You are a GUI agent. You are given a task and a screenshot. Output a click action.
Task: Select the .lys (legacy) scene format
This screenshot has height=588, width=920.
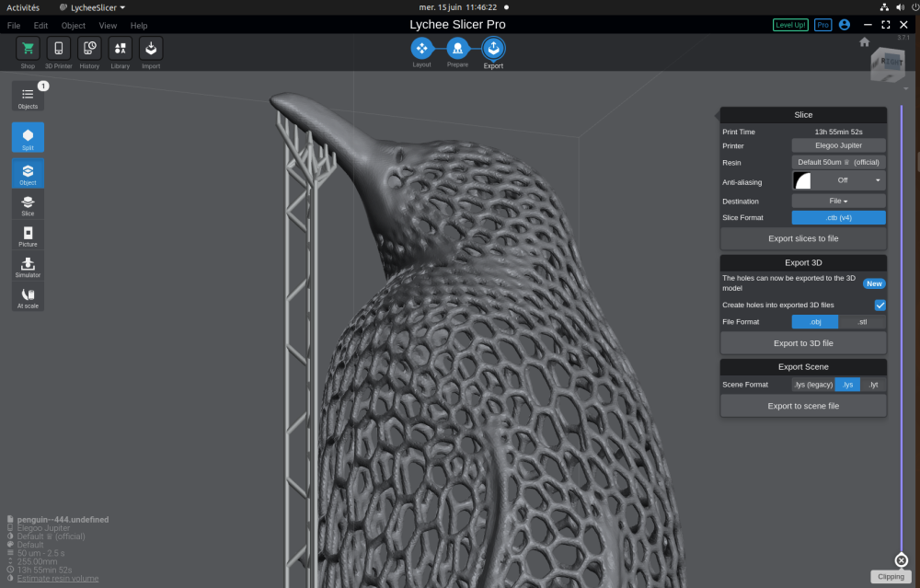click(813, 385)
